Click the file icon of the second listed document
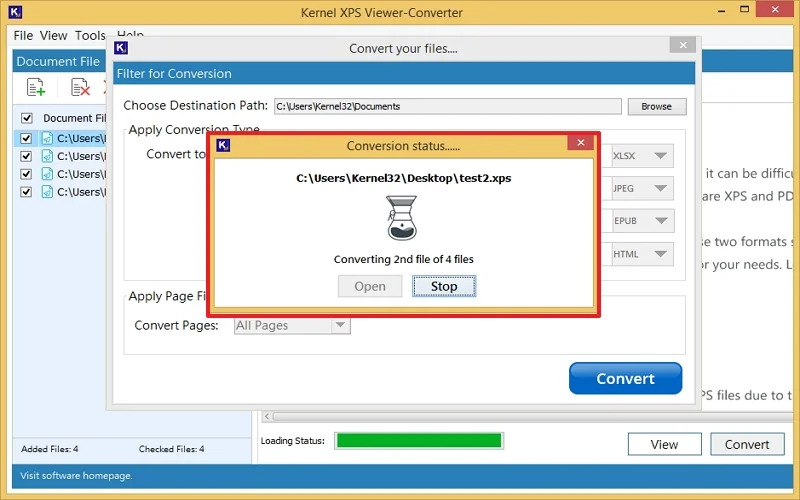Viewport: 800px width, 500px height. (47, 156)
